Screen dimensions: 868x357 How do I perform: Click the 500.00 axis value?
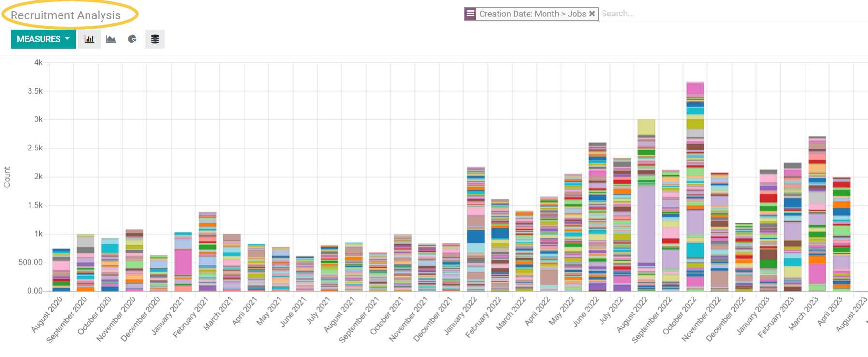pyautogui.click(x=30, y=262)
